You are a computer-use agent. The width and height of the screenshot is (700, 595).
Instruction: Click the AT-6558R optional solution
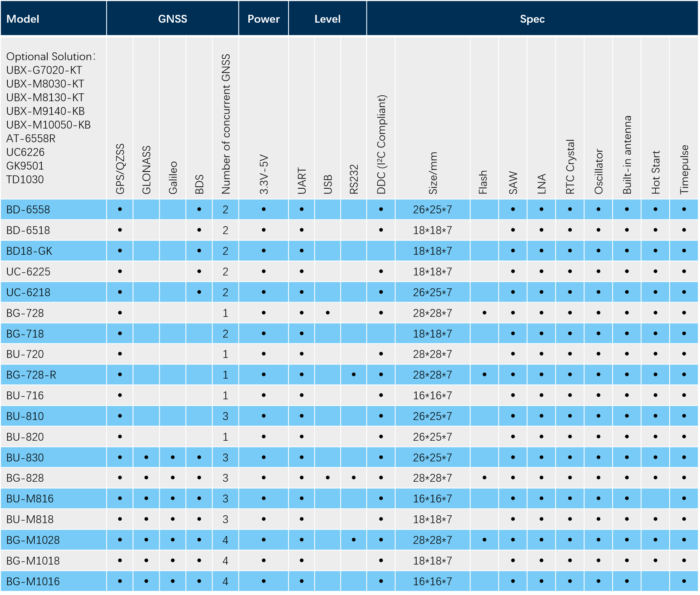(31, 139)
